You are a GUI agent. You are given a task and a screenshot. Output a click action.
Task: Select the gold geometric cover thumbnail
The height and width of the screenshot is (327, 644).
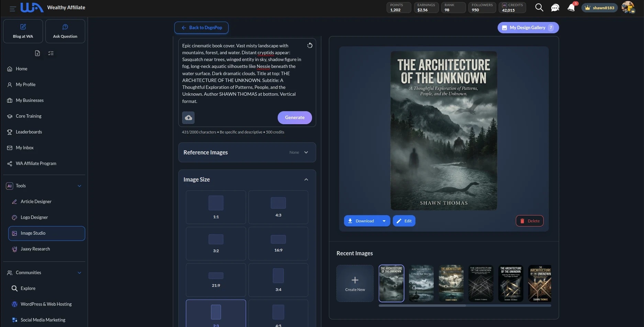tap(540, 283)
